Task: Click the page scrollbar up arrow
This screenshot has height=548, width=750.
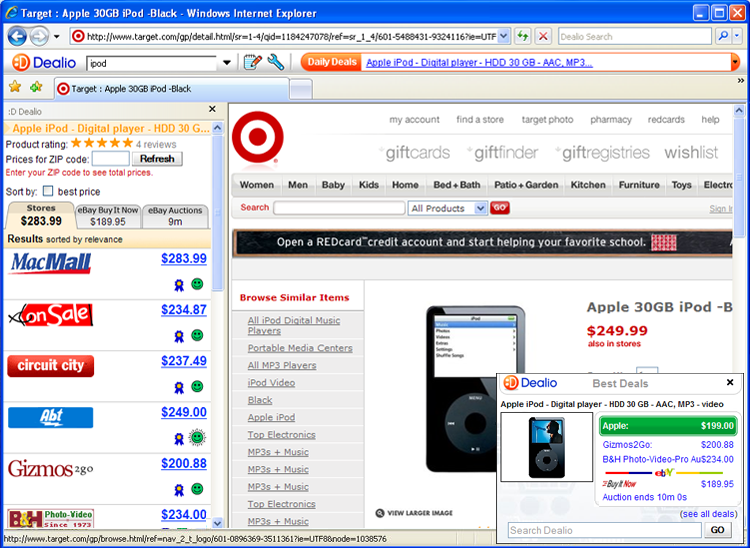Action: (x=739, y=111)
